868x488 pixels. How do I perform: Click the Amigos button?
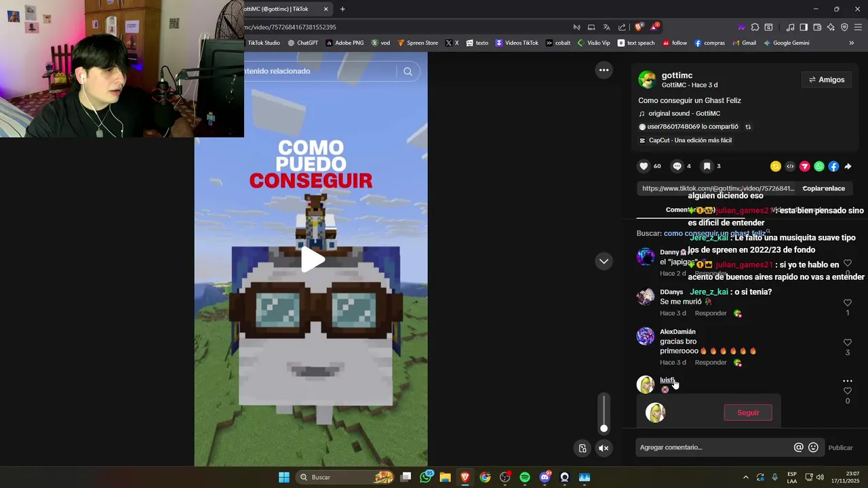point(826,80)
